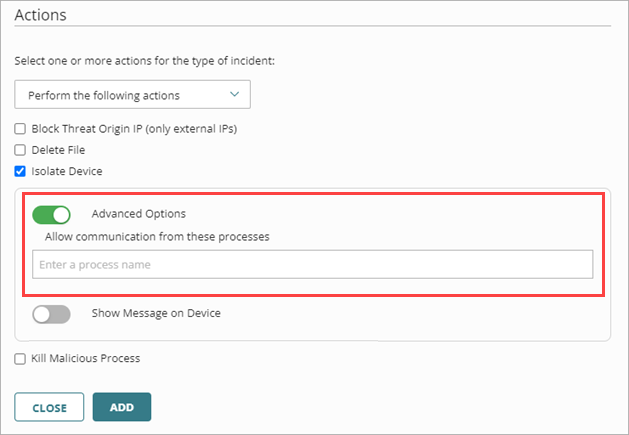Screen dimensions: 629x435
Task: Enable the Show Message on Device toggle
Action: pyautogui.click(x=52, y=314)
